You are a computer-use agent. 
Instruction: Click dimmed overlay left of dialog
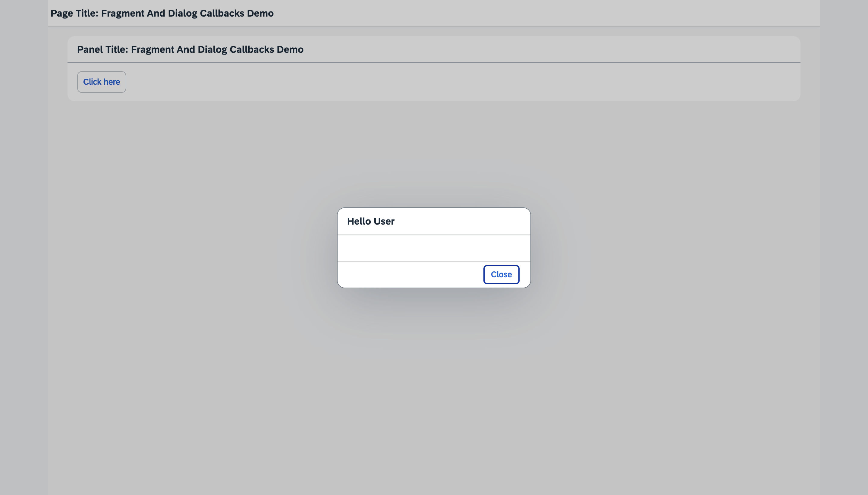[204, 248]
